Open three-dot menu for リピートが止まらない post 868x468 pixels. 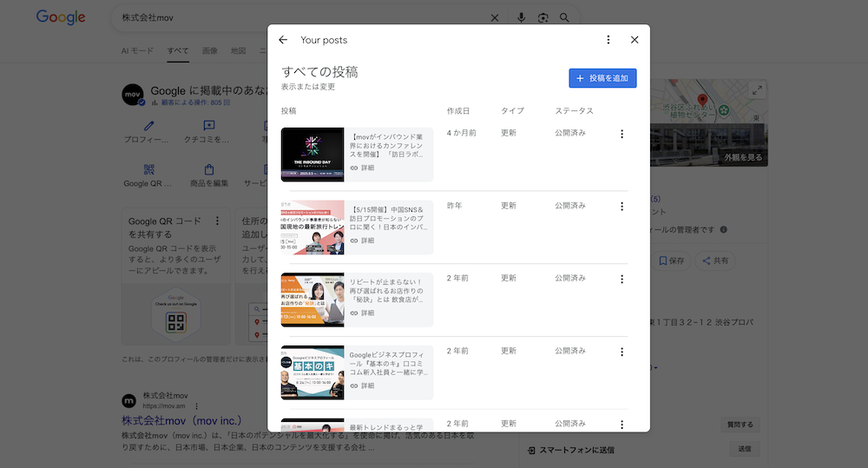click(621, 280)
